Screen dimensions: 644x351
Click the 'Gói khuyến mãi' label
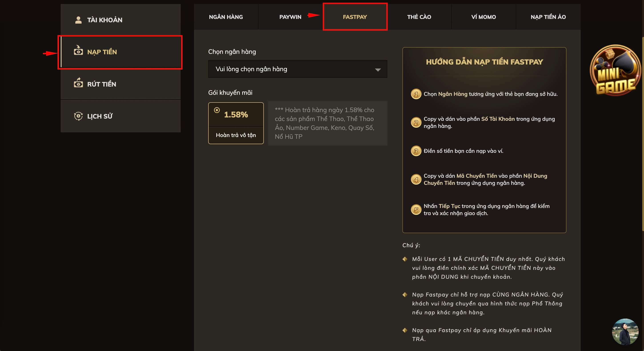[x=230, y=93]
